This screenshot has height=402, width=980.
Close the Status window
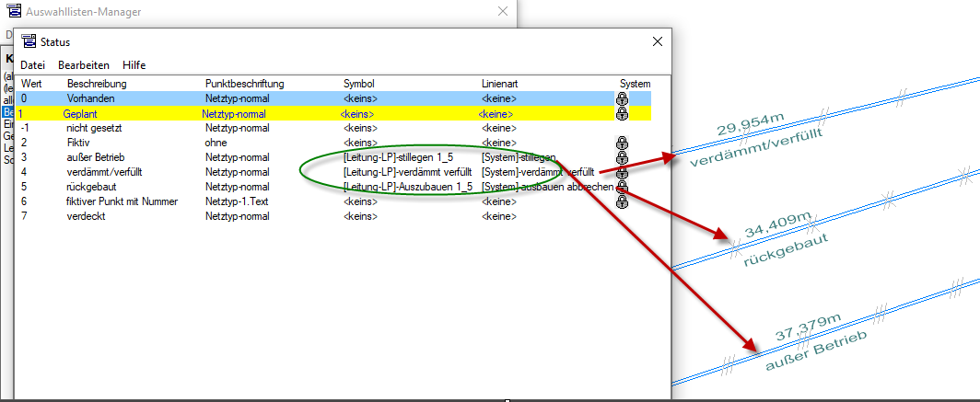pyautogui.click(x=658, y=41)
